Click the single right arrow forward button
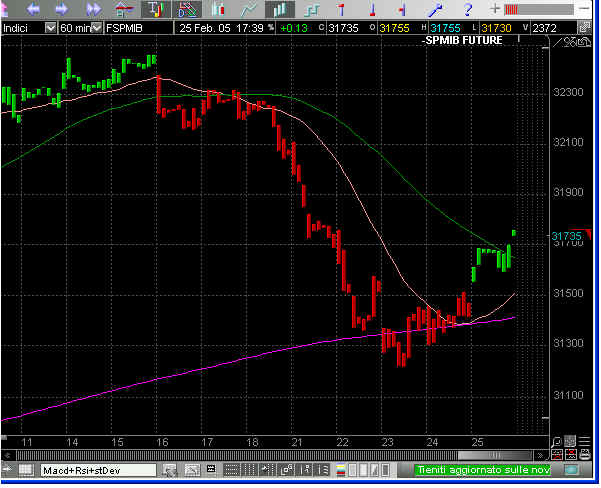The height and width of the screenshot is (488, 601). [x=62, y=9]
